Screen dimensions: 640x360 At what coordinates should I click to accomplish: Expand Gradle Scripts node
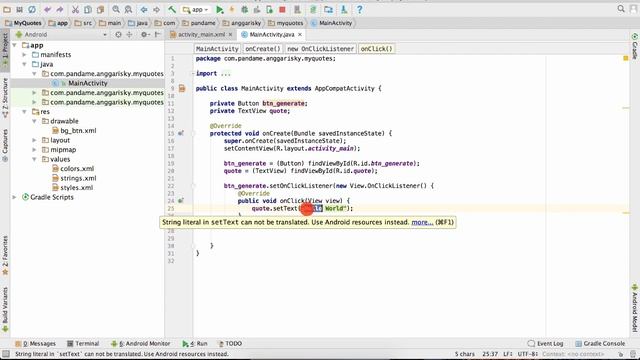click(x=15, y=197)
